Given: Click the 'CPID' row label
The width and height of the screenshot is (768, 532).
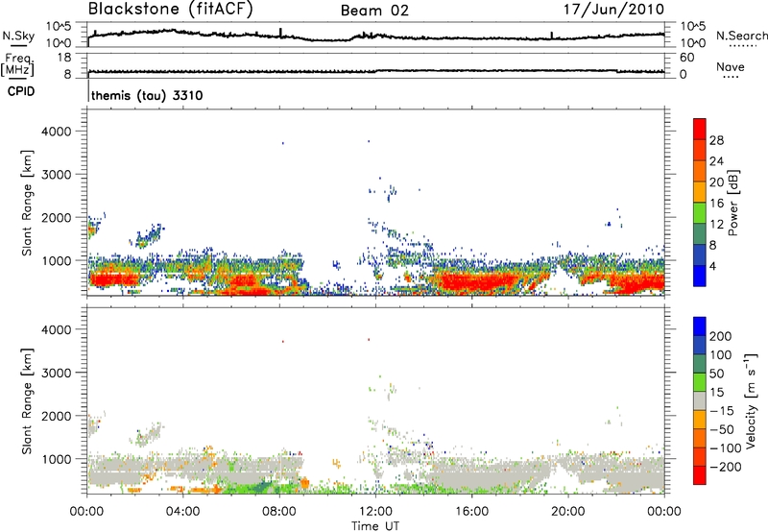Looking at the screenshot, I should tap(21, 91).
